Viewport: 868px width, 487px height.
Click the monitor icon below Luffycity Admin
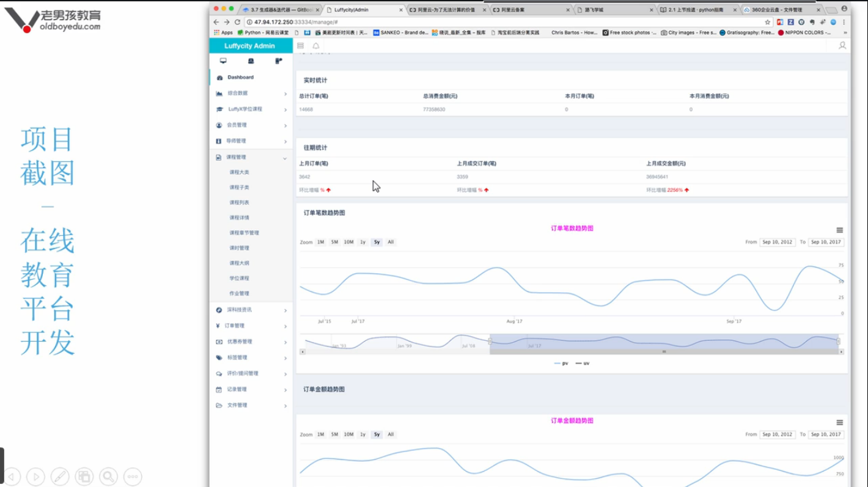tap(223, 61)
